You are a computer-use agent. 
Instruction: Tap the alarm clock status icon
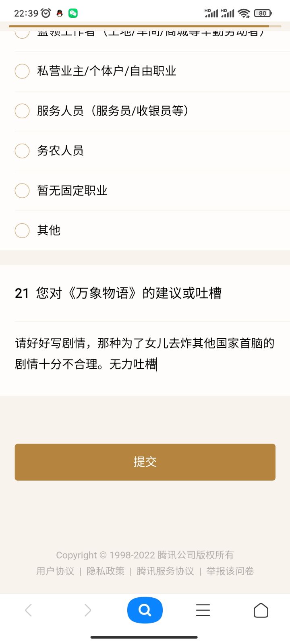point(46,13)
